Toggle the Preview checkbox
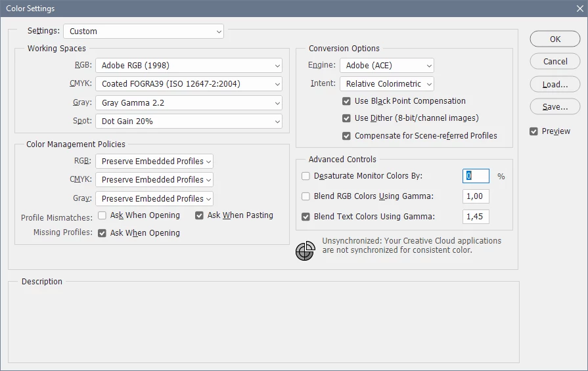Image resolution: width=588 pixels, height=371 pixels. click(x=533, y=131)
